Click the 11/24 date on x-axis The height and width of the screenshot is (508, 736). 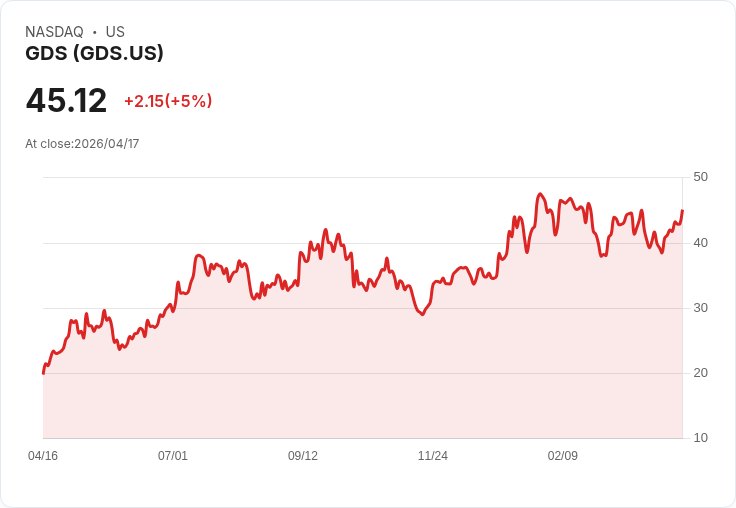coord(433,456)
